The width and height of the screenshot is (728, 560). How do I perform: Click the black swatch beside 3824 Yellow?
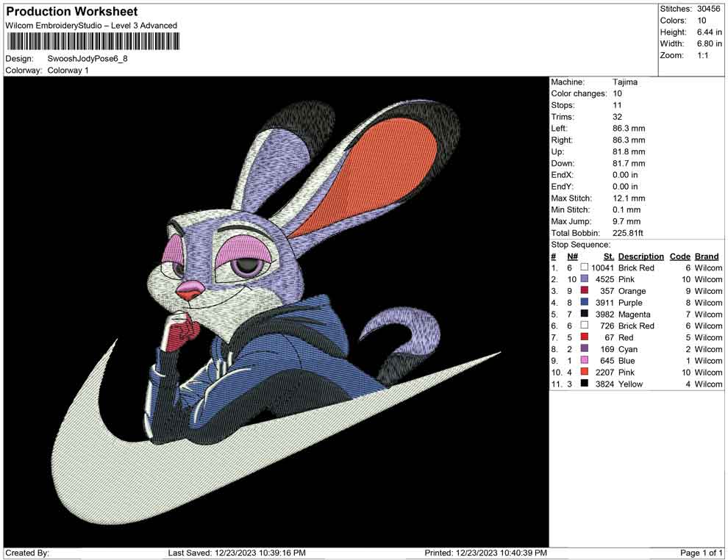[584, 383]
